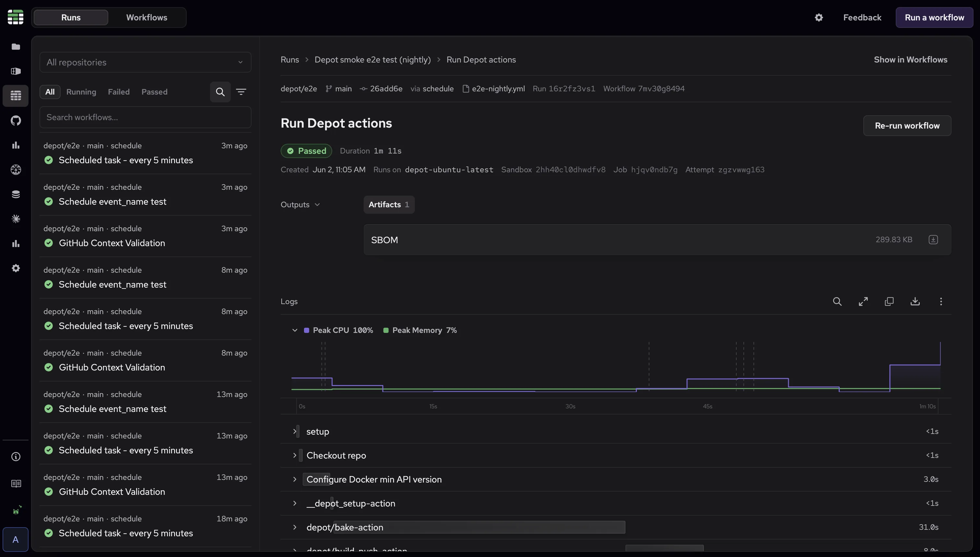The width and height of the screenshot is (980, 557).
Task: Expand the depot/bake-action step
Action: [295, 527]
